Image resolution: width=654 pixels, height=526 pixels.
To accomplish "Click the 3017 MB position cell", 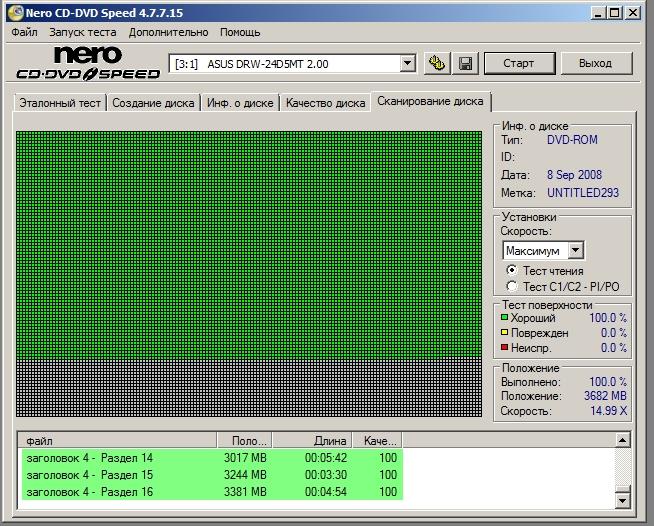I will (245, 458).
